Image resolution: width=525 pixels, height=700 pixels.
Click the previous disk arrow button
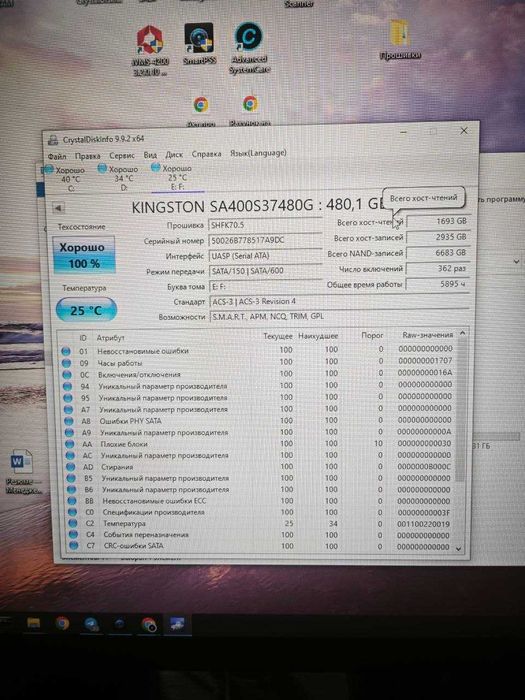(58, 208)
